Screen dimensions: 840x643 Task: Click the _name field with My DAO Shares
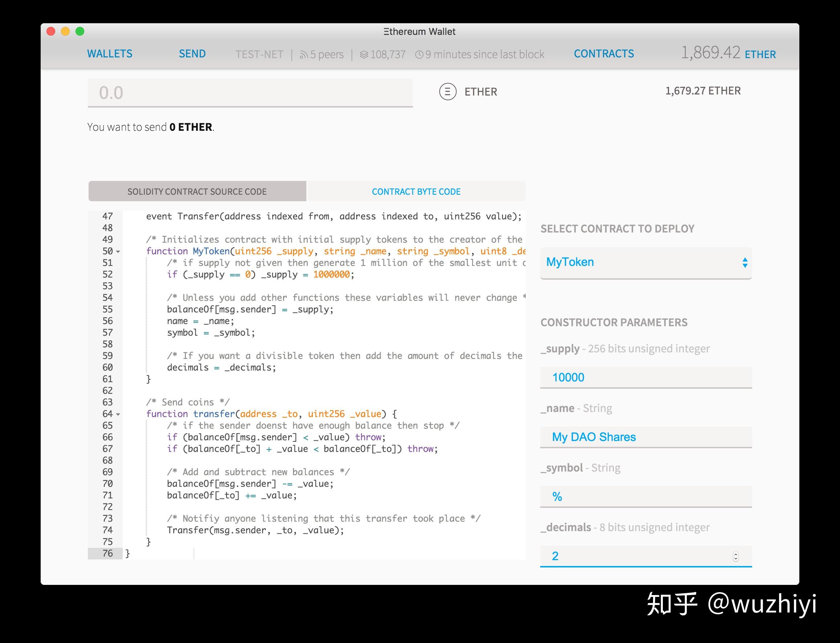tap(646, 437)
